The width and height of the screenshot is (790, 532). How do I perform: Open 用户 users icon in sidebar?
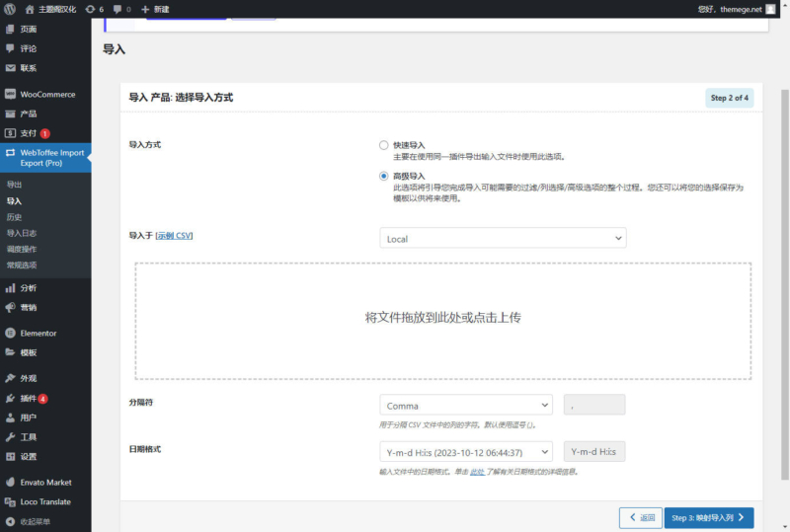(x=10, y=418)
